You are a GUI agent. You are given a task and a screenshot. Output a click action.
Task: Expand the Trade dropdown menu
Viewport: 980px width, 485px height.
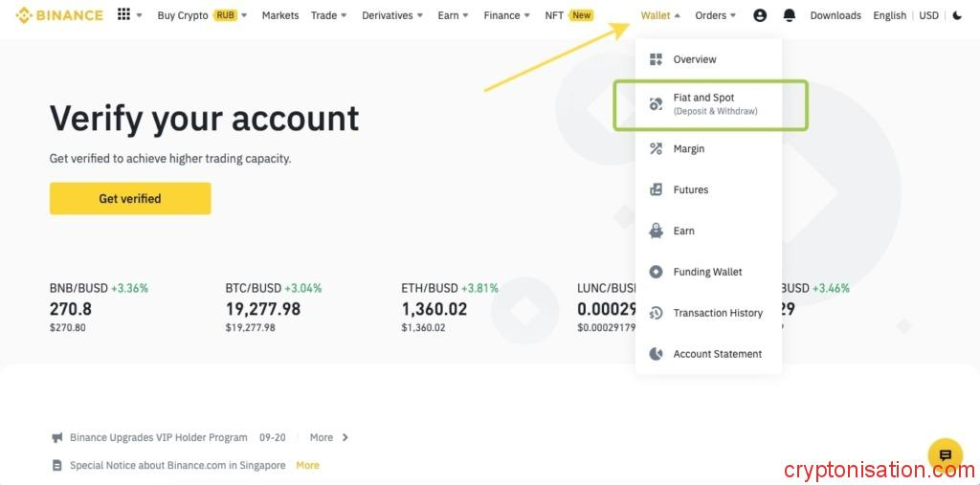tap(329, 15)
